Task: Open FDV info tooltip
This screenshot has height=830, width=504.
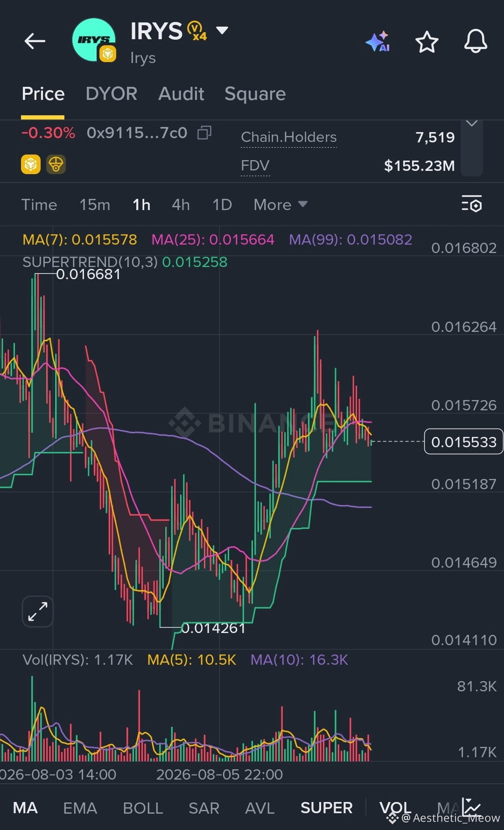Action: click(x=255, y=166)
